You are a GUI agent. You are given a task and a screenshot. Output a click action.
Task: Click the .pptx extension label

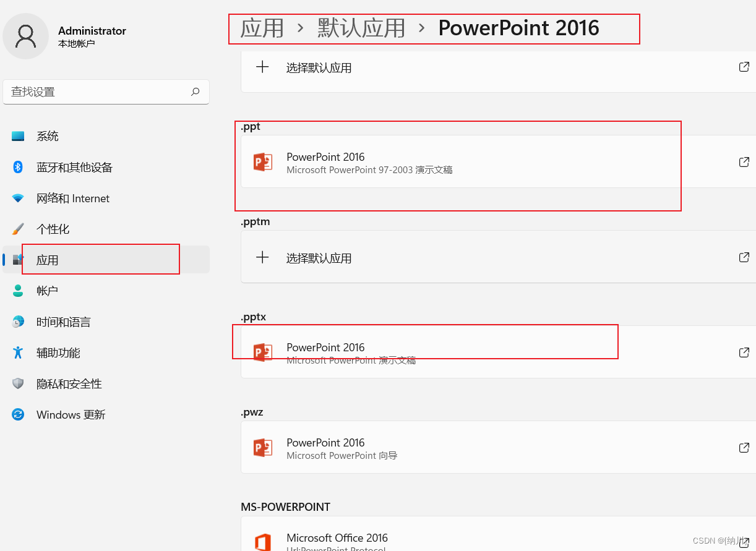(254, 317)
